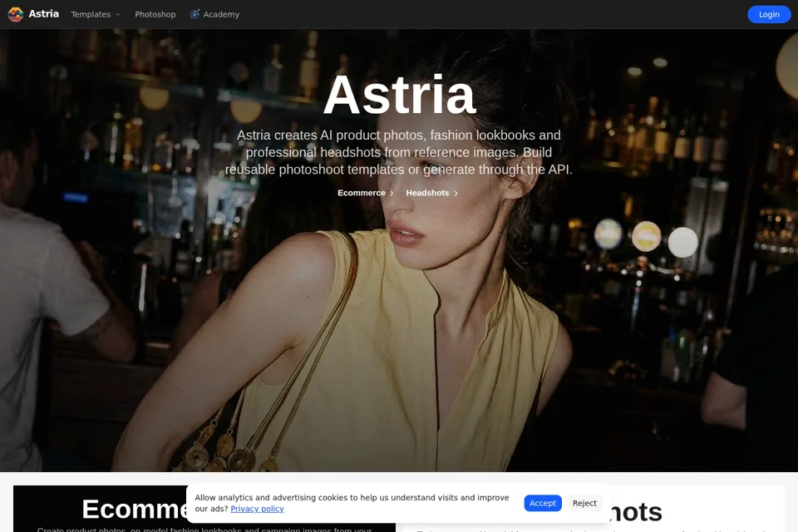Click the Astria logo icon
Viewport: 798px width, 532px height.
pyautogui.click(x=16, y=14)
